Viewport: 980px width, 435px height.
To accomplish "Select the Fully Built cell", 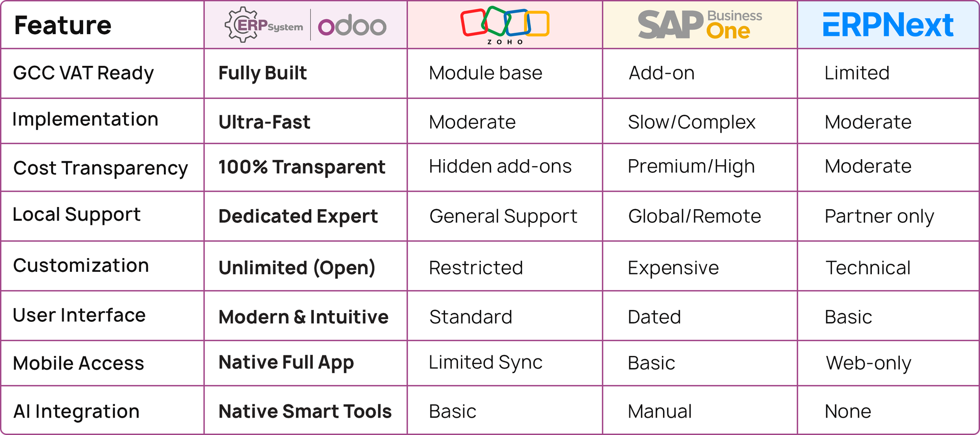I will click(262, 73).
